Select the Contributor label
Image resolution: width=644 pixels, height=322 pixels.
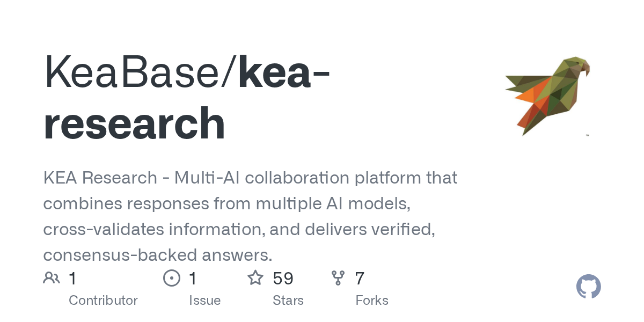tap(103, 300)
